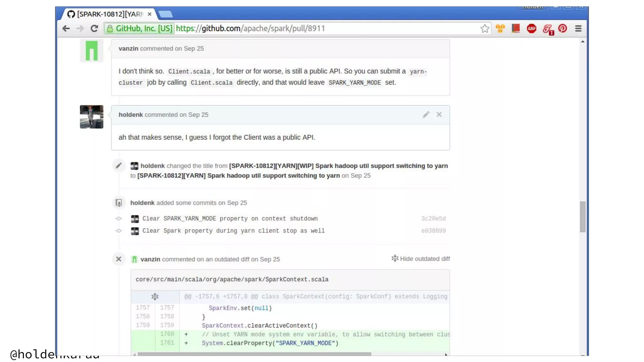Screen dimensions: 644x362
Task: Bookmark page with the star icon
Action: pyautogui.click(x=485, y=29)
